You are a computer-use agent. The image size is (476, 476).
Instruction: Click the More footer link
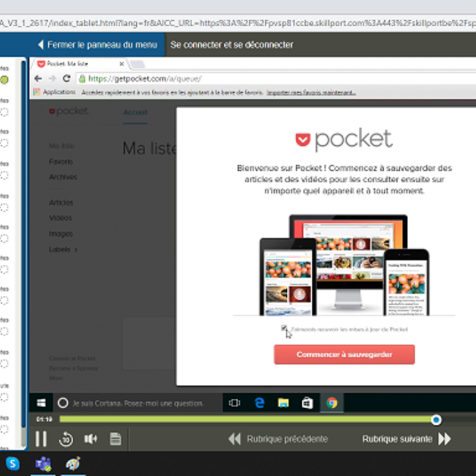pos(55,378)
